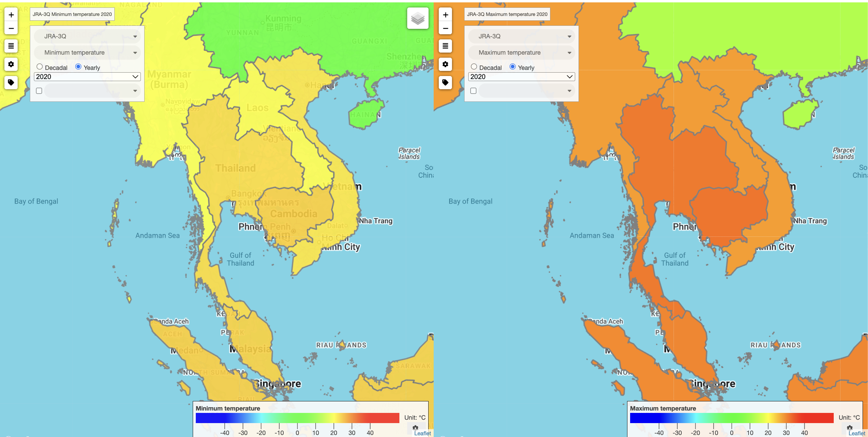Open the Leaflet attribution link on the left map

(x=422, y=433)
